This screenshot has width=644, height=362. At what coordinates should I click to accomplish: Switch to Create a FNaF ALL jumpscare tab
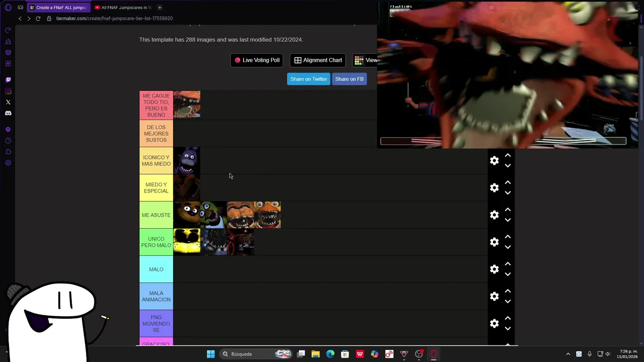[58, 8]
